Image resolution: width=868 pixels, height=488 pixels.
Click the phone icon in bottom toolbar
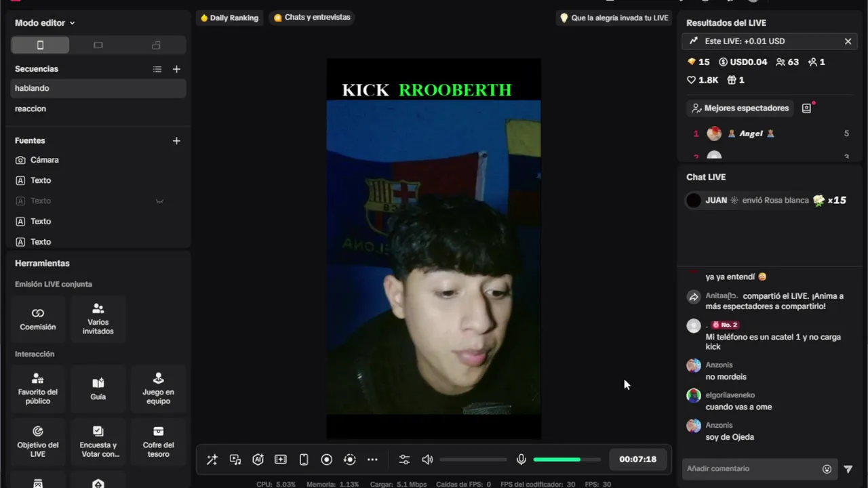point(304,460)
